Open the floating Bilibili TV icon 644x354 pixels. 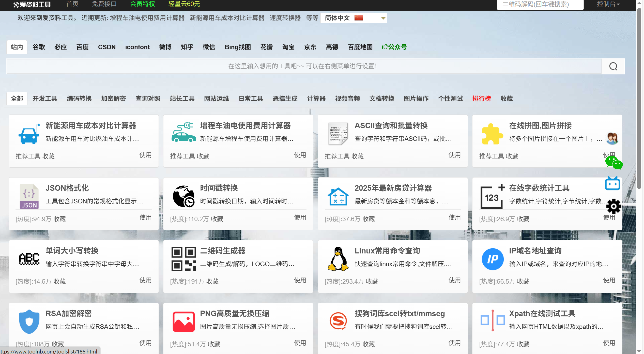point(612,183)
